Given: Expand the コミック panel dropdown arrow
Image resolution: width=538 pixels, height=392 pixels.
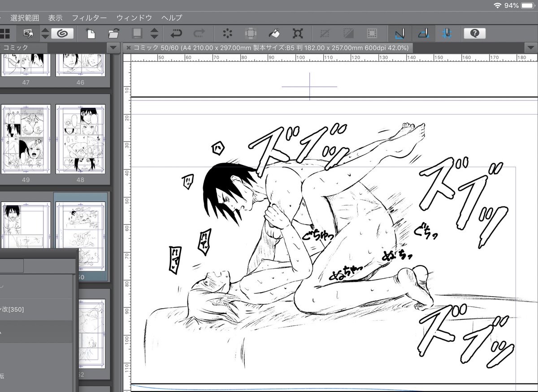Looking at the screenshot, I should (113, 47).
